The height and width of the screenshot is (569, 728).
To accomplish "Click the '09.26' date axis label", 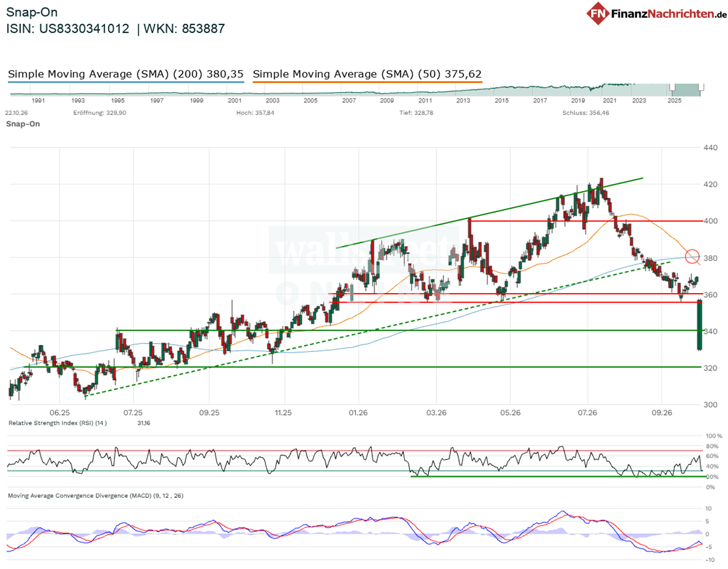I will pos(661,413).
